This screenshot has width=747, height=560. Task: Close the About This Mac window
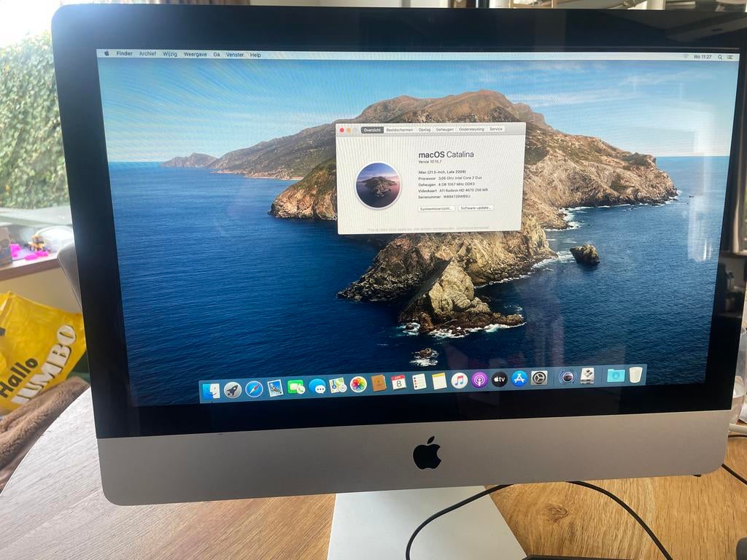(342, 131)
